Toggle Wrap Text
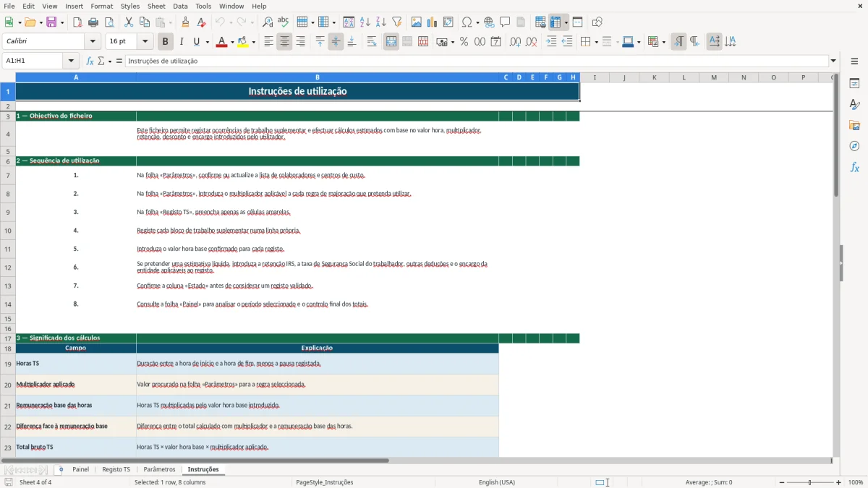868x488 pixels. [x=372, y=42]
